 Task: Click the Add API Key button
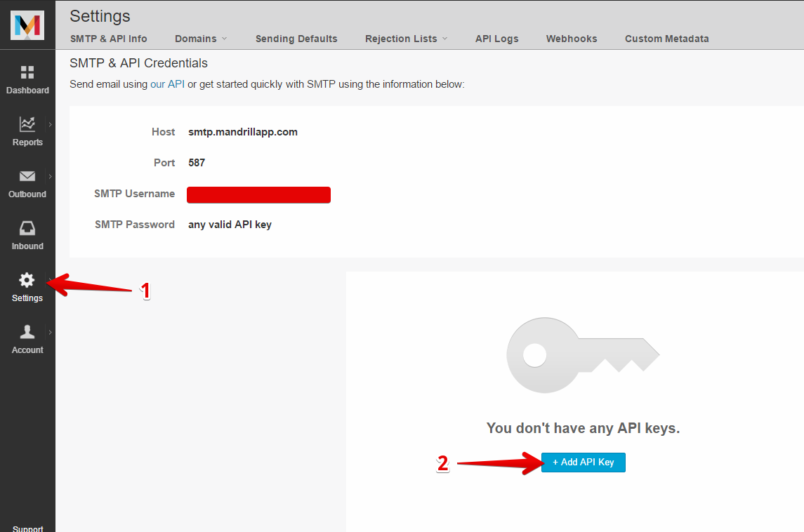coord(584,463)
